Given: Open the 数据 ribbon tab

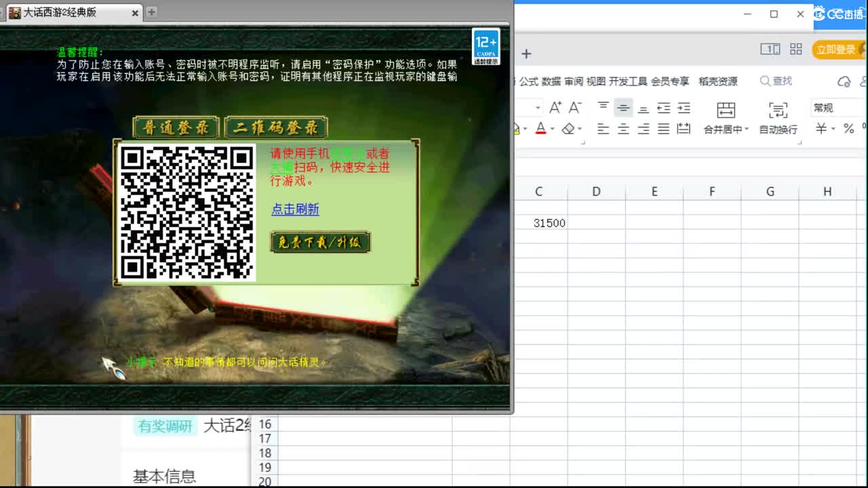Looking at the screenshot, I should [x=551, y=81].
